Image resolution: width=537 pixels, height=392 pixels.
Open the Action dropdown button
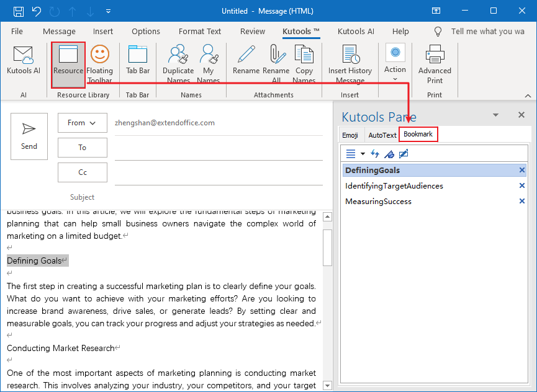(x=395, y=63)
